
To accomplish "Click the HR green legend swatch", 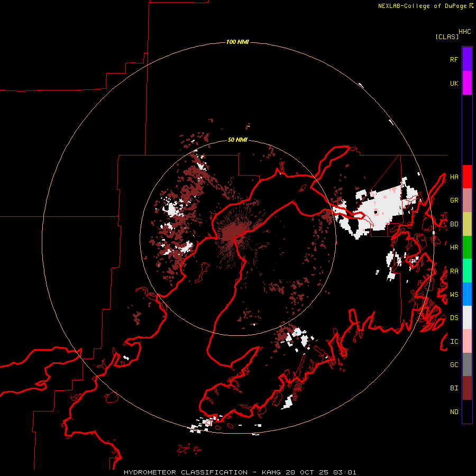I will click(x=467, y=247).
